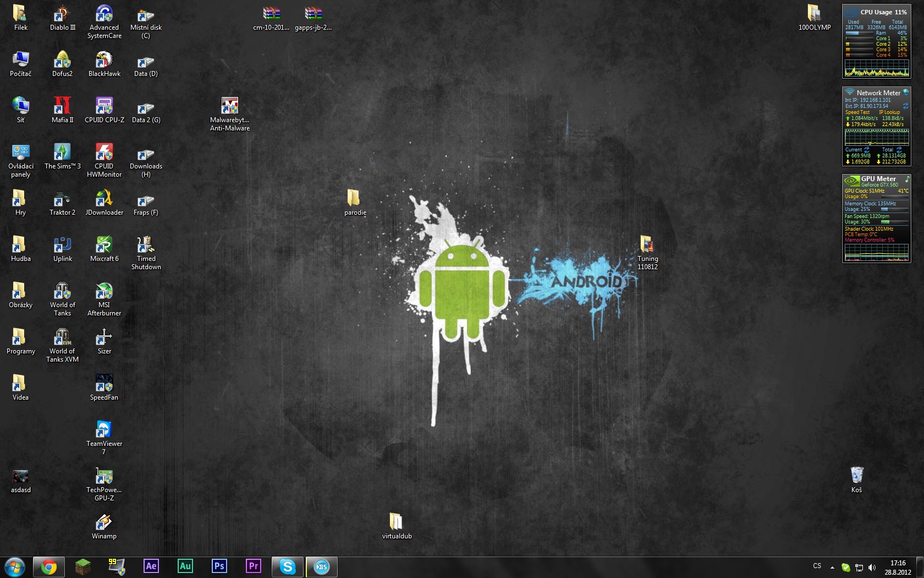Select the Malwarebytes Anti-Malware icon

230,114
